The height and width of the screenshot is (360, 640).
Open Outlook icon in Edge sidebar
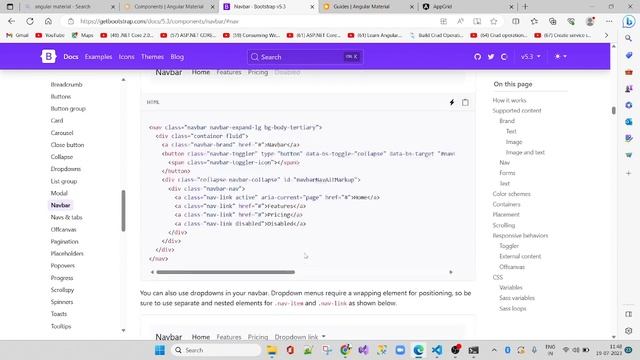click(629, 122)
